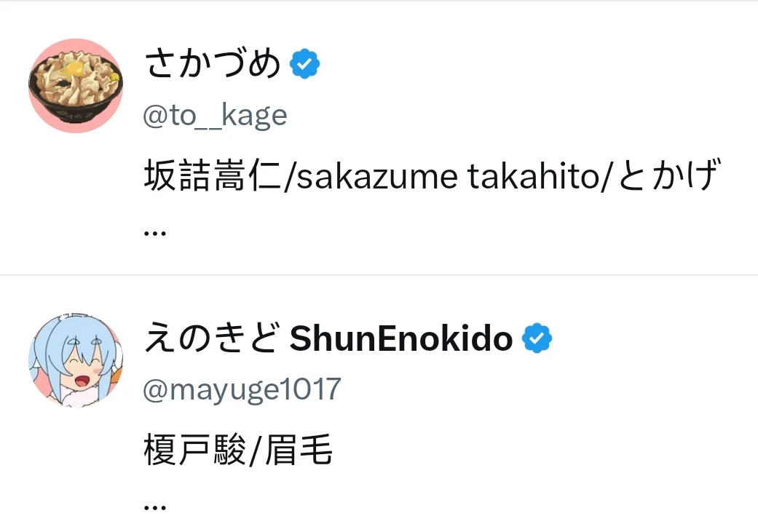The width and height of the screenshot is (758, 532).
Task: Open the blue-haired anime avatar
Action: pyautogui.click(x=76, y=359)
